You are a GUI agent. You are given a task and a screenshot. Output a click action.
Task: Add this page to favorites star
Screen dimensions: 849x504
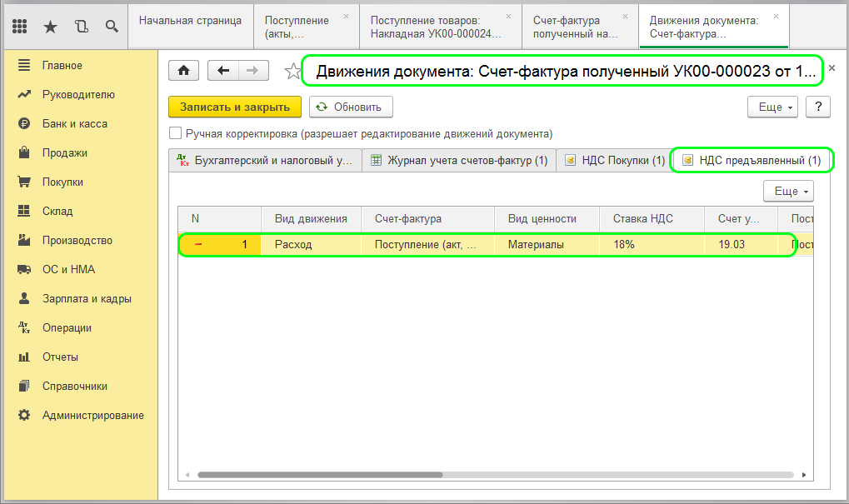[292, 72]
